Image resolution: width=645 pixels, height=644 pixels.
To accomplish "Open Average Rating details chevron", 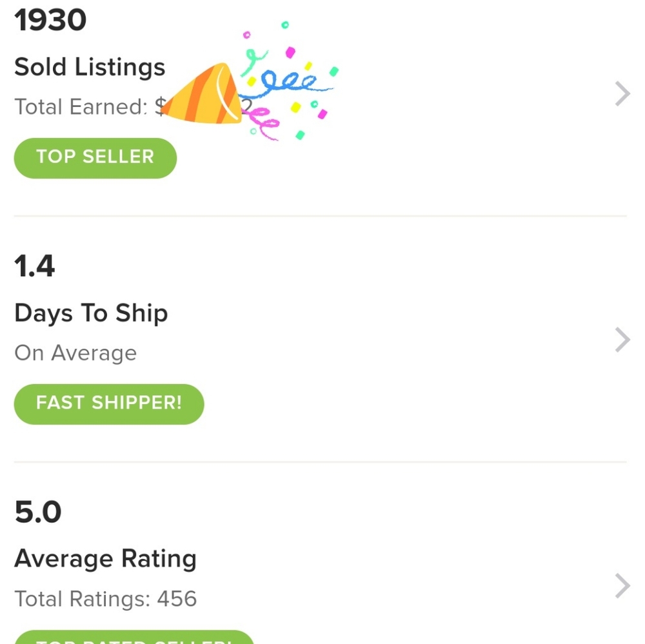I will [x=622, y=586].
